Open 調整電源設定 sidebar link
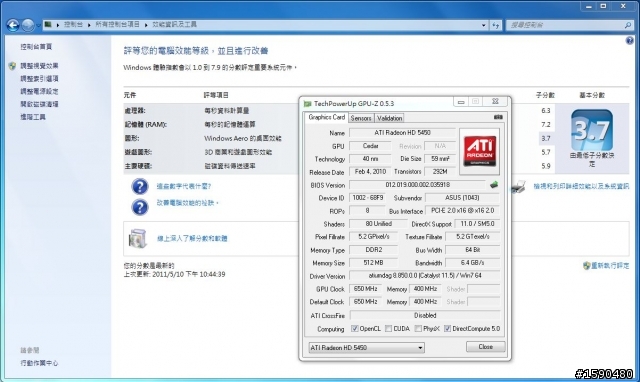Image resolution: width=640 pixels, height=382 pixels. (x=39, y=91)
